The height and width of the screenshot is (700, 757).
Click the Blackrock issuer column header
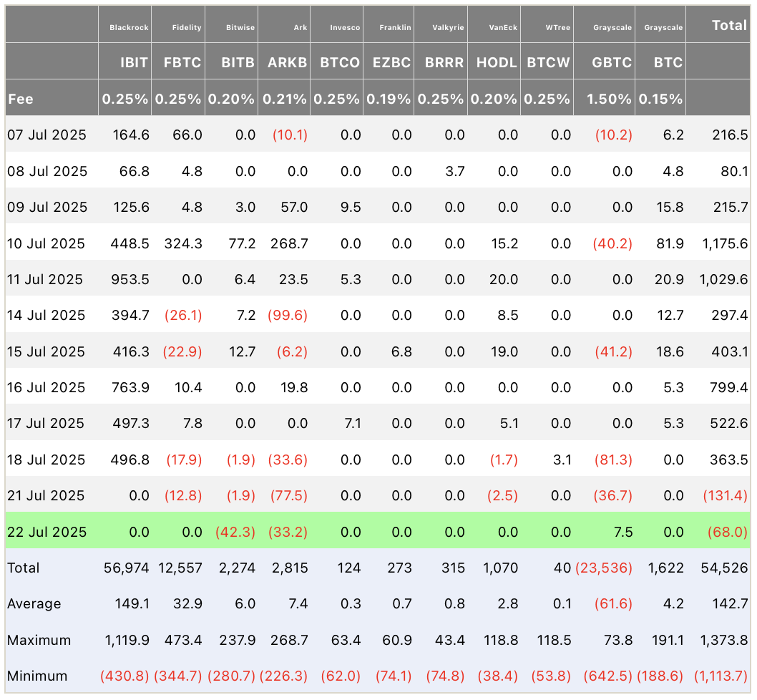pyautogui.click(x=129, y=27)
